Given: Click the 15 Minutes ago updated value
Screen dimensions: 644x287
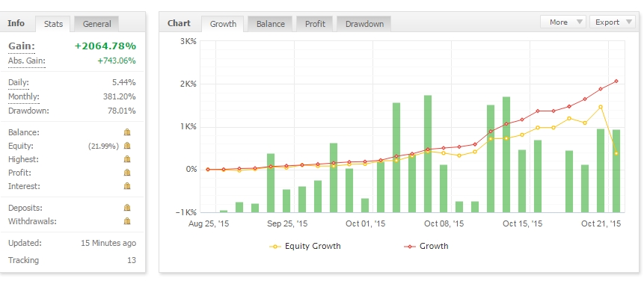Looking at the screenshot, I should 108,243.
